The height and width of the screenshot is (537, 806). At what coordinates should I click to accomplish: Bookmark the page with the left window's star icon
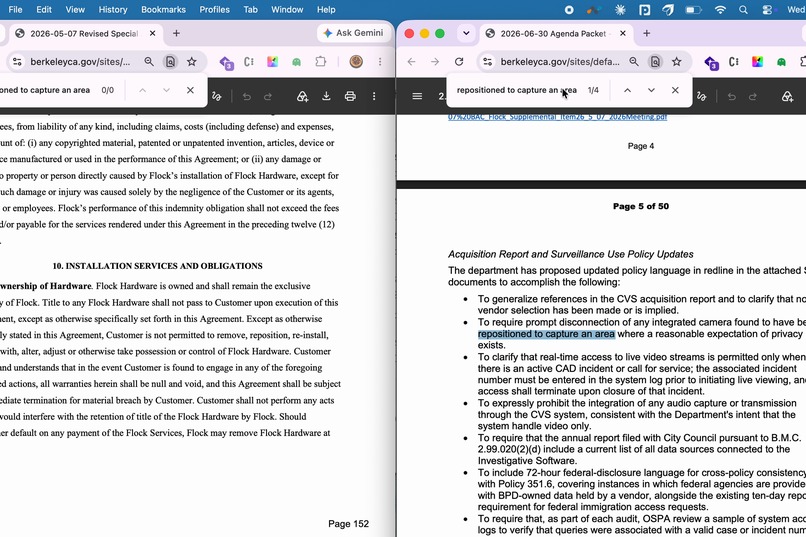coord(192,62)
